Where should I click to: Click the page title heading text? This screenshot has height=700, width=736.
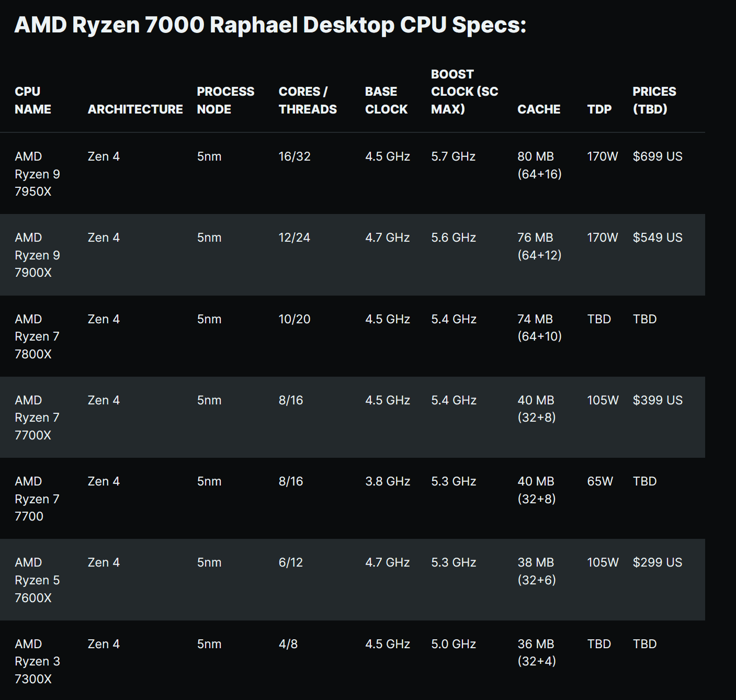click(x=270, y=25)
